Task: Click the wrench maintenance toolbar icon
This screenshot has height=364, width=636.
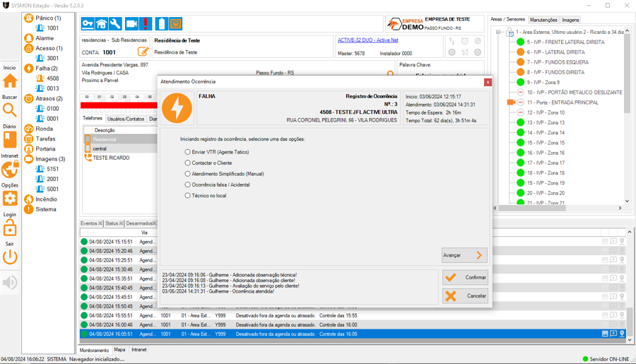Action: (116, 24)
